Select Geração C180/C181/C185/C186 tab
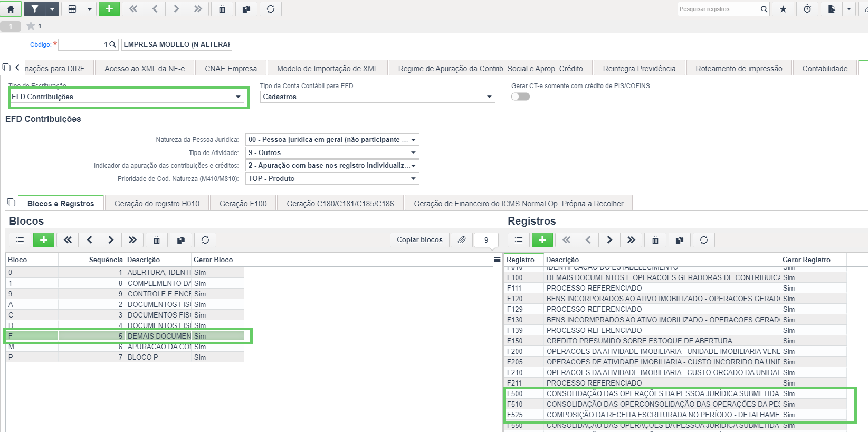This screenshot has height=432, width=868. (x=340, y=204)
